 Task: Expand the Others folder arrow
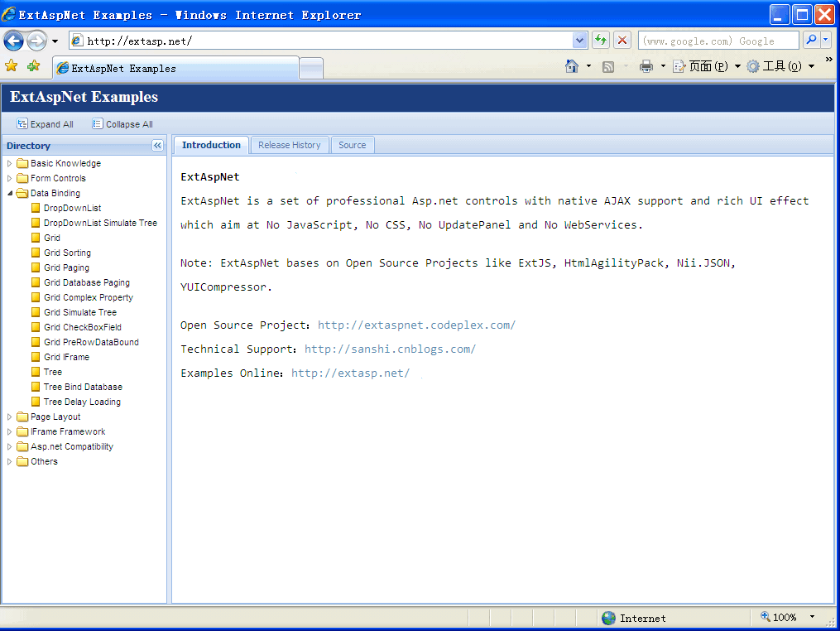(x=10, y=461)
